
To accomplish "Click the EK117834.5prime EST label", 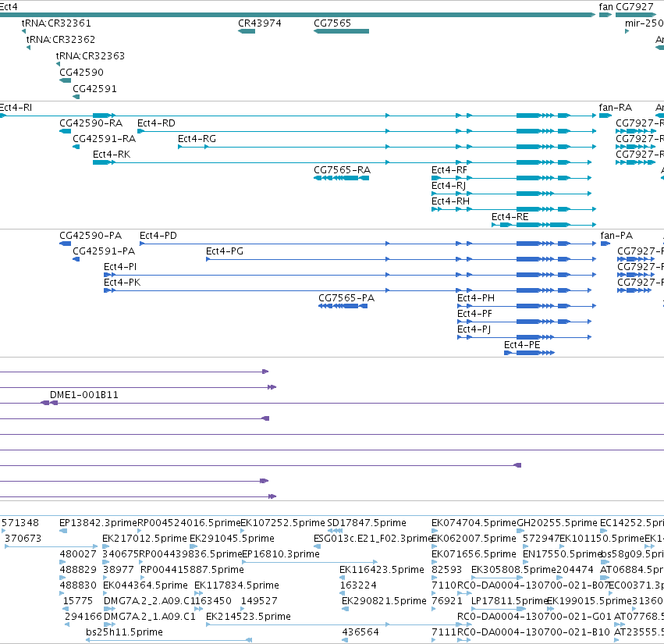I will pos(236,585).
